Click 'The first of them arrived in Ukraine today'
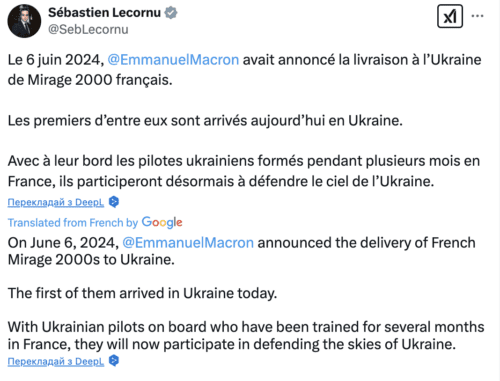Screen dimensions: 500x381 (x=142, y=293)
